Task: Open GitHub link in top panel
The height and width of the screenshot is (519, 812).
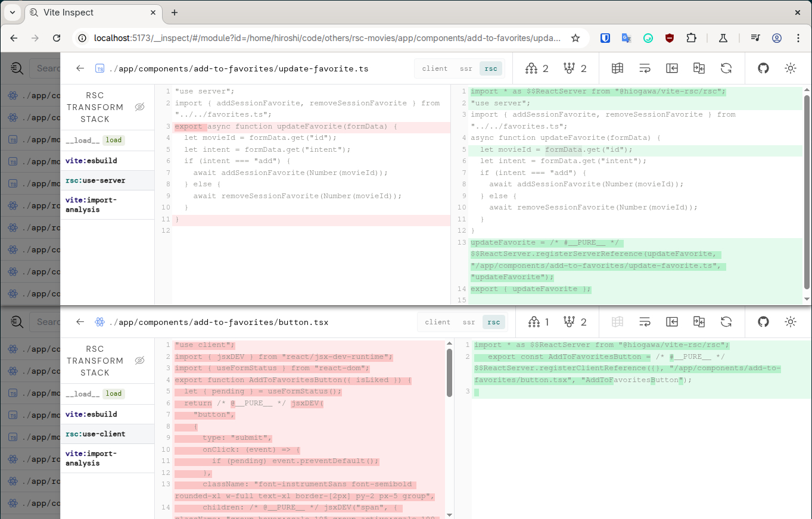Action: 763,68
